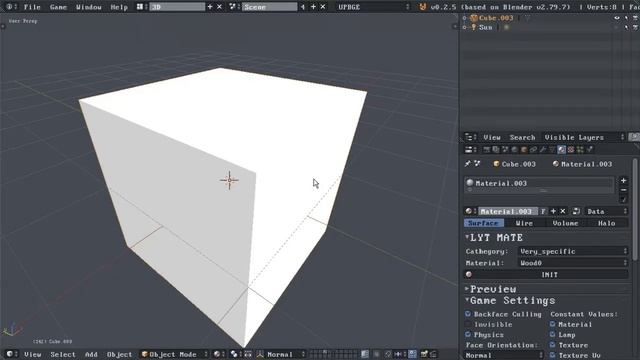Unlink Material.003 with X icon
The width and height of the screenshot is (640, 360).
[563, 211]
